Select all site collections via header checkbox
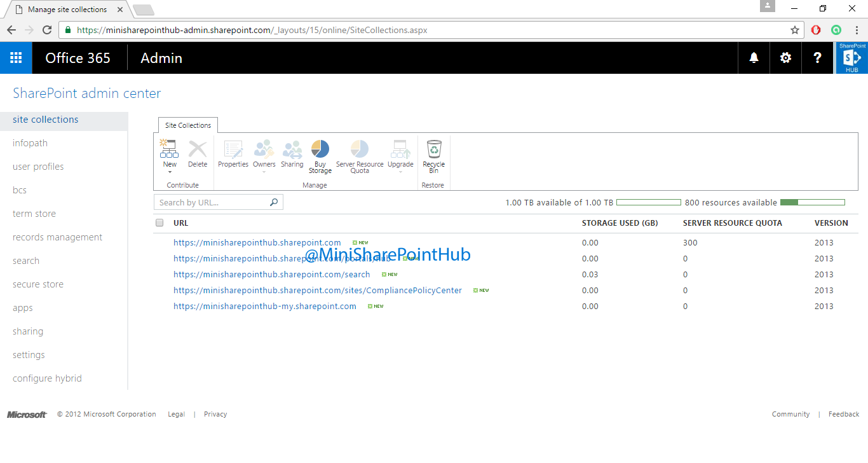This screenshot has height=463, width=868. (x=158, y=223)
